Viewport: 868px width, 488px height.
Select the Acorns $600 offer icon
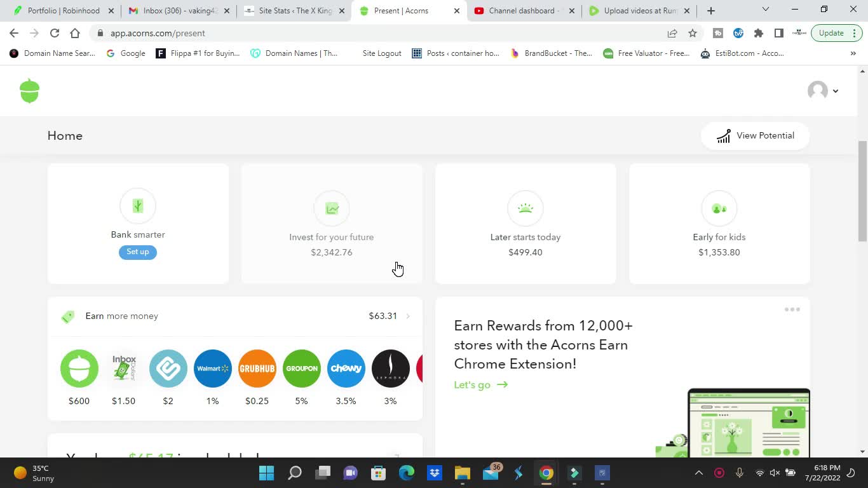79,369
